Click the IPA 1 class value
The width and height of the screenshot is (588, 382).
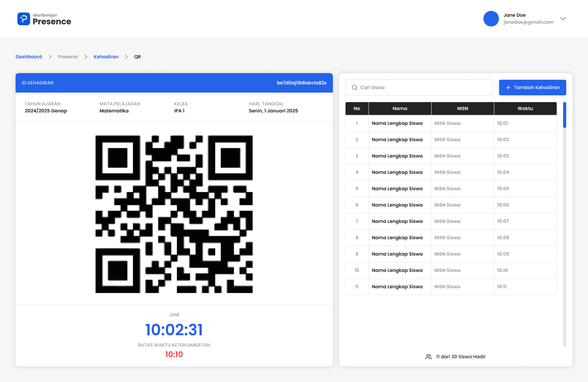179,111
